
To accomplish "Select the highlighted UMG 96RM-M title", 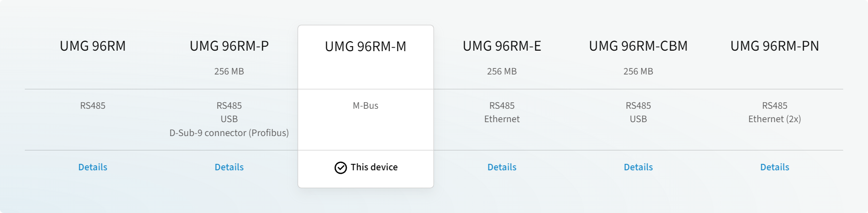I will tap(366, 47).
